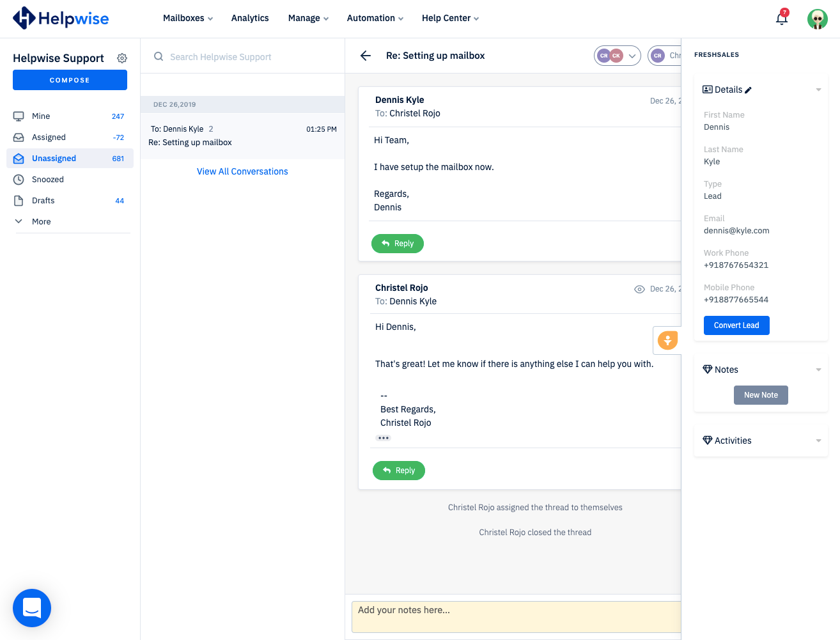This screenshot has width=840, height=640.
Task: Go back using the arrow in thread header
Action: click(365, 56)
